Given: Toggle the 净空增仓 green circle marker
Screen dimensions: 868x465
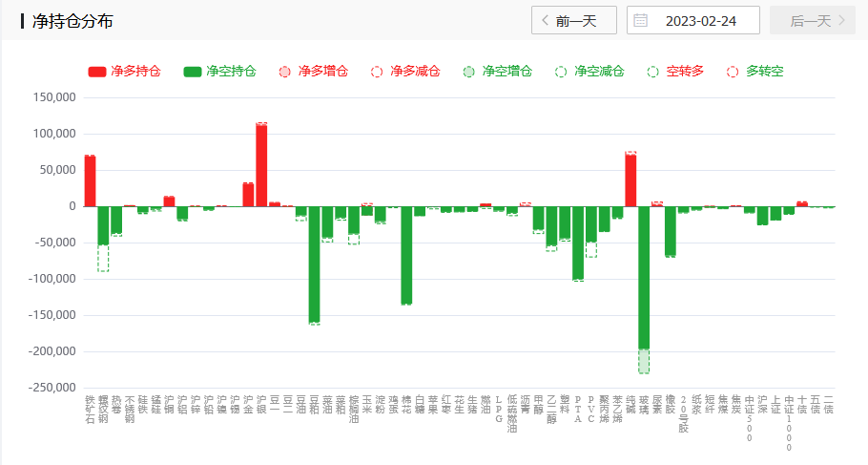Looking at the screenshot, I should pyautogui.click(x=468, y=72).
